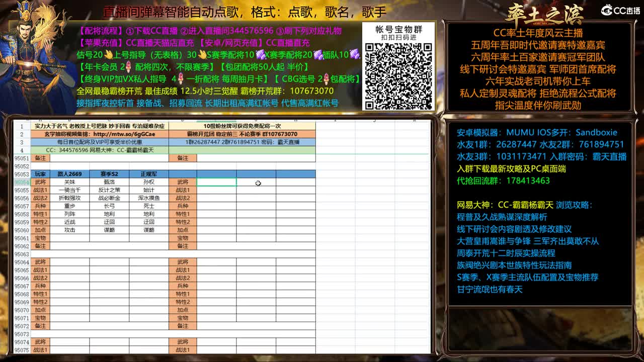Click the 指尖温度伴你刷武勋 line
Screen dimensions: 644x362
point(538,105)
